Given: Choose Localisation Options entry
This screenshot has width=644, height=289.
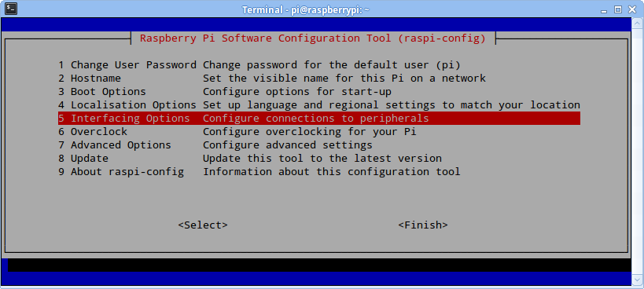Looking at the screenshot, I should [x=319, y=105].
